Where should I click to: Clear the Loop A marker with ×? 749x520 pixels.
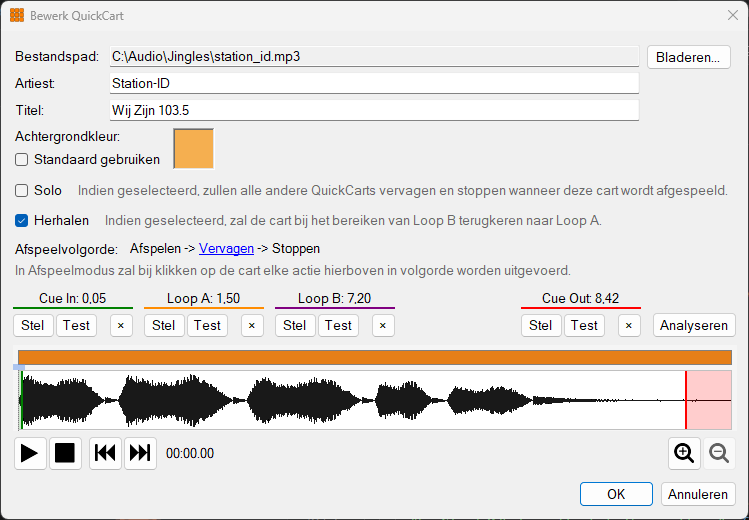click(252, 326)
